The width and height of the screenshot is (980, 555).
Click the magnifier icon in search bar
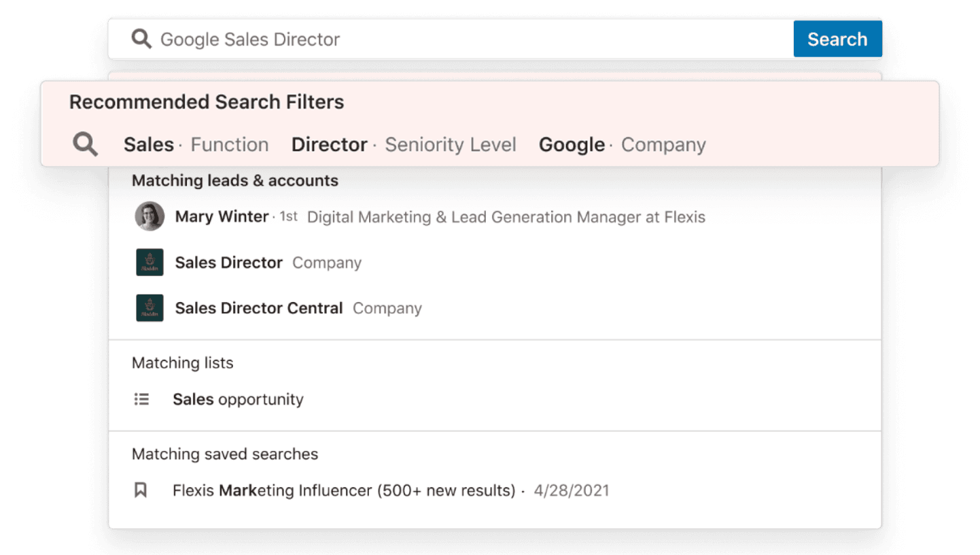tap(141, 39)
